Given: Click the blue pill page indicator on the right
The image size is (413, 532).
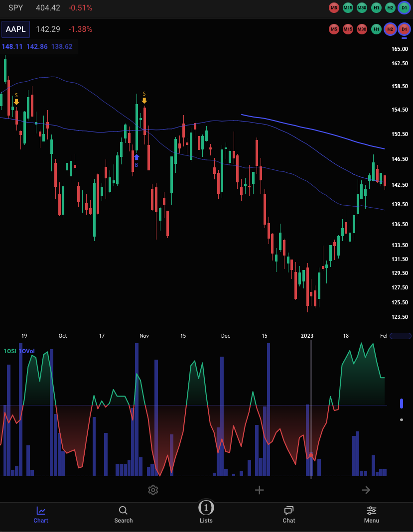Looking at the screenshot, I should 402,403.
